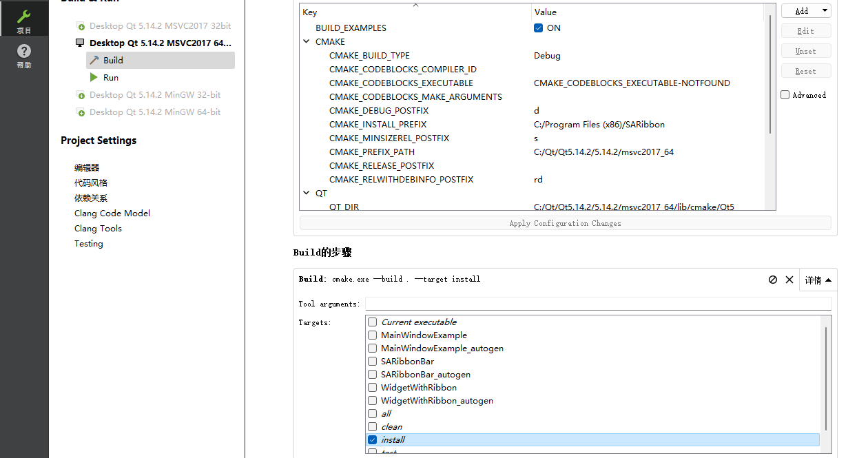The image size is (868, 458).
Task: Click add-kit icon beside MSVC2017 32bit
Action: 81,26
